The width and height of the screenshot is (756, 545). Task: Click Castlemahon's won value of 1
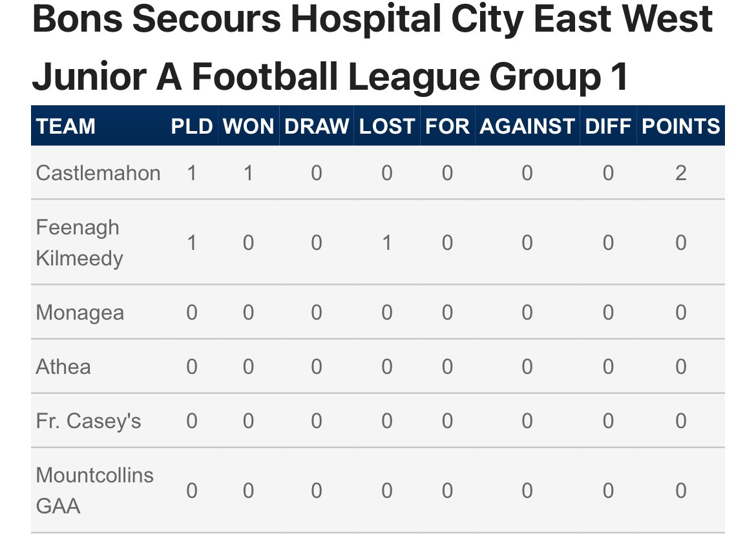[x=248, y=173]
